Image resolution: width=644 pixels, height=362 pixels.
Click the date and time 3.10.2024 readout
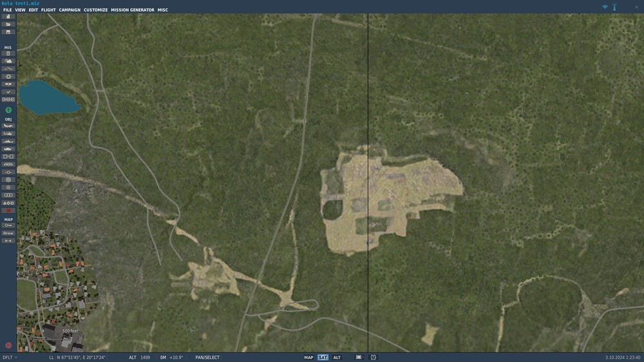click(x=622, y=357)
